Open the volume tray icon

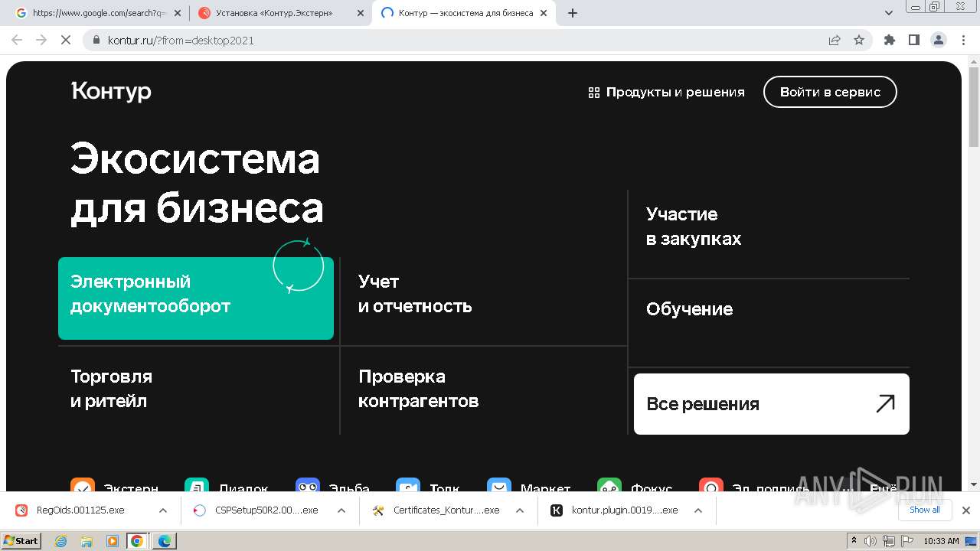(x=870, y=541)
